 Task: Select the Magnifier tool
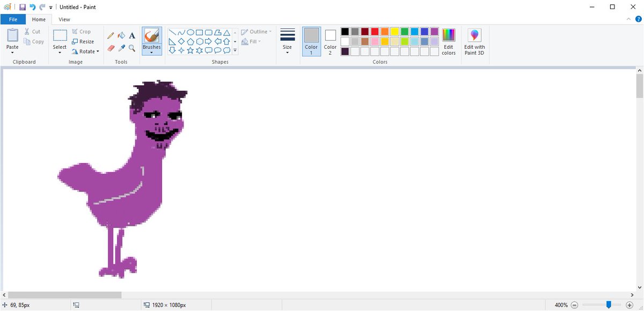click(132, 48)
